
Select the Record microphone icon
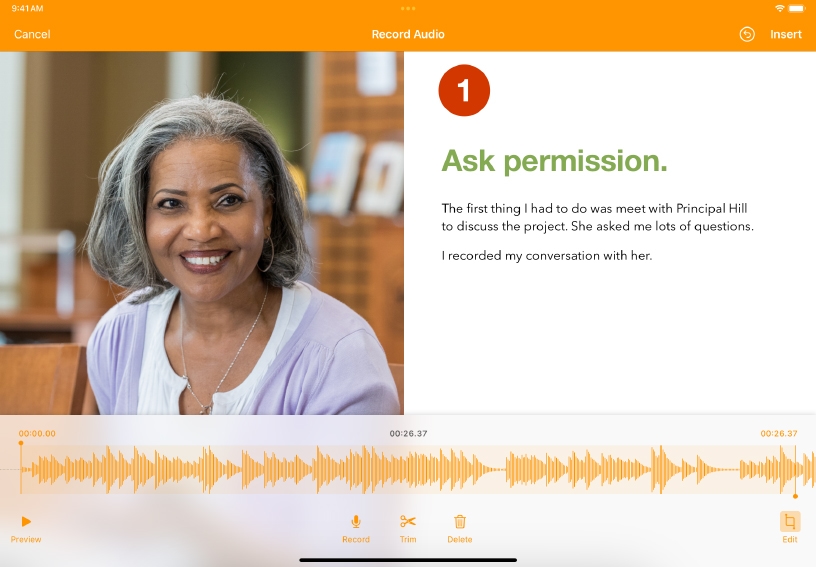point(356,521)
